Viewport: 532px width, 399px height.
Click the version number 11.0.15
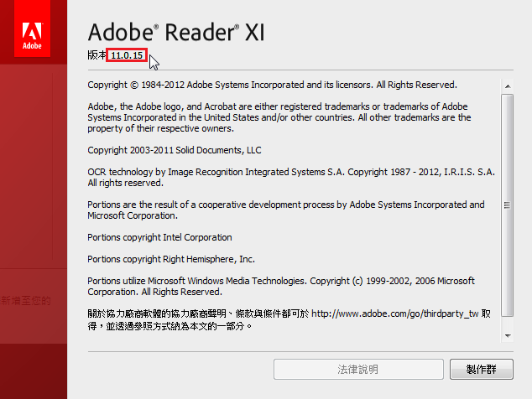point(127,55)
